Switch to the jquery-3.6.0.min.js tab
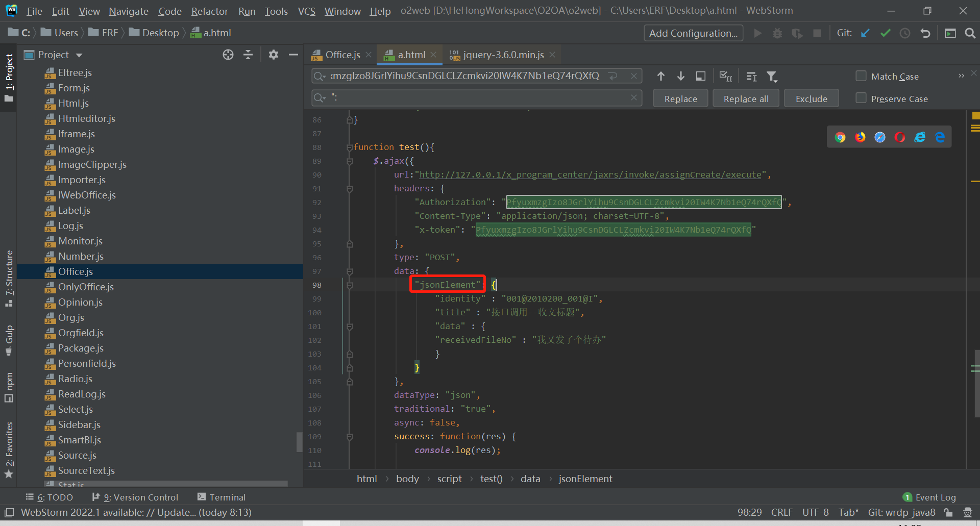Screen dimensions: 980x526 503,55
